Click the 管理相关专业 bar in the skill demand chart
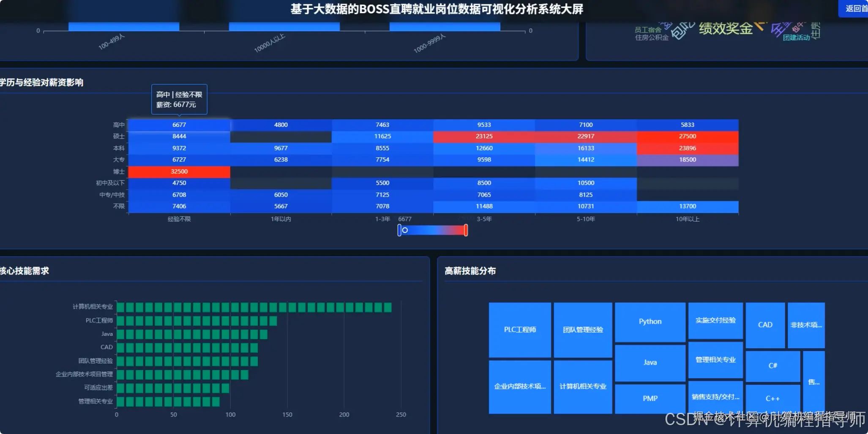Screen dimensions: 868x434 168,401
